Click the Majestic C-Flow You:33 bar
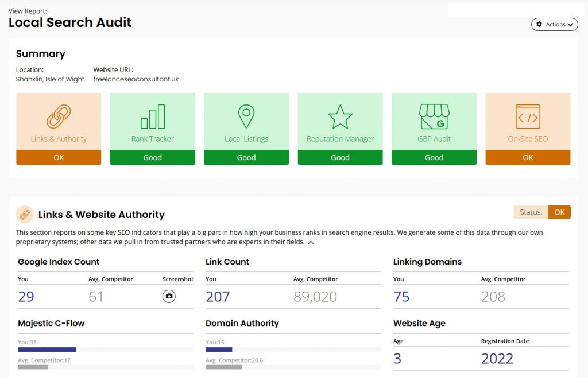The image size is (588, 377). (47, 349)
